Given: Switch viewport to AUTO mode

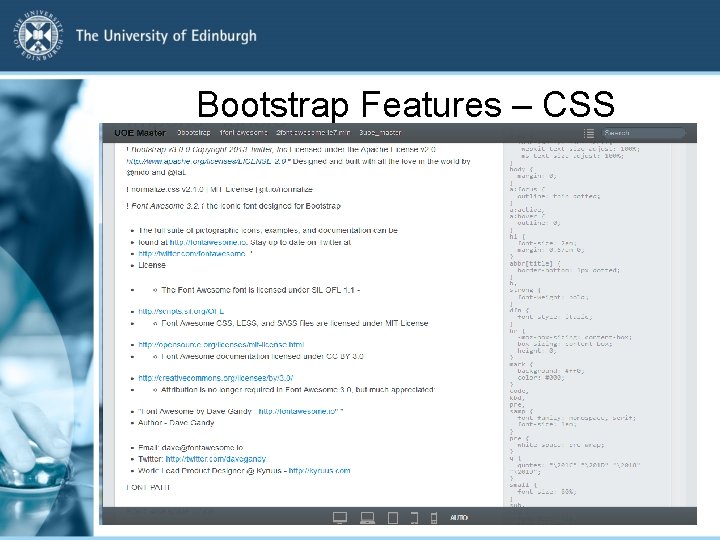Looking at the screenshot, I should coord(459,518).
